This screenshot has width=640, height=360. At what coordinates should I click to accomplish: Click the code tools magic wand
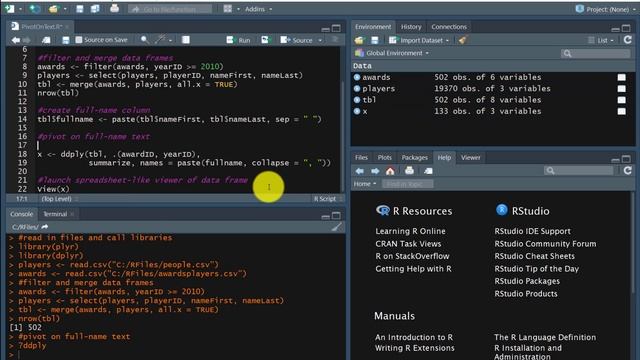click(x=160, y=40)
